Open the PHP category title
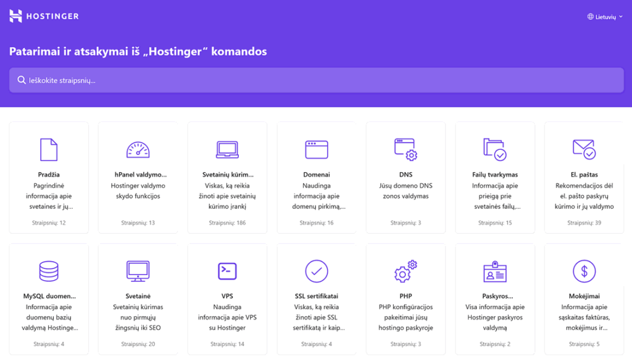This screenshot has width=632, height=364. click(405, 296)
